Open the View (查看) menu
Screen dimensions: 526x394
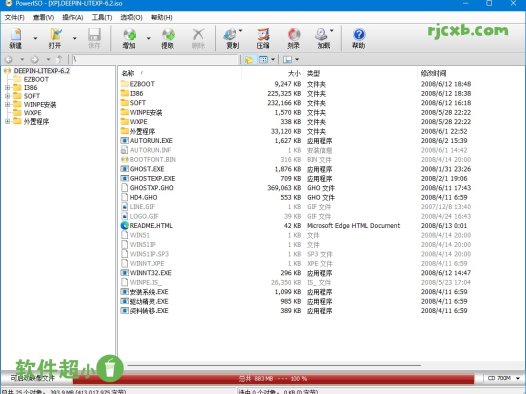[43, 17]
